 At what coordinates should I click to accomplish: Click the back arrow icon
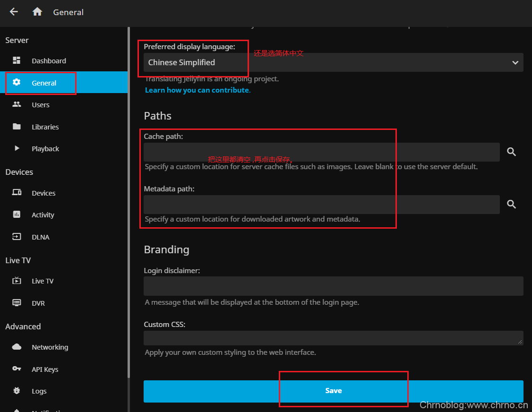14,12
